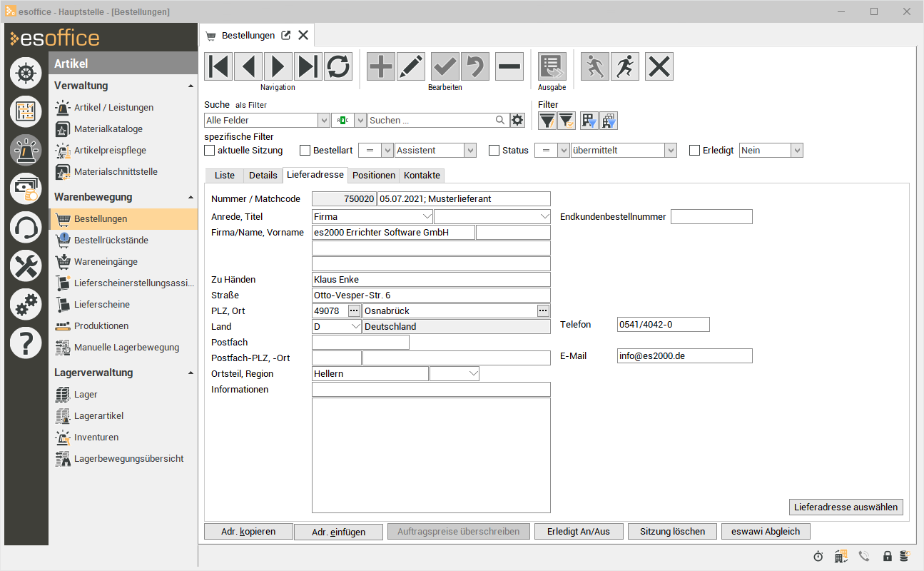Image resolution: width=924 pixels, height=571 pixels.
Task: Go to next record arrow
Action: 278,66
